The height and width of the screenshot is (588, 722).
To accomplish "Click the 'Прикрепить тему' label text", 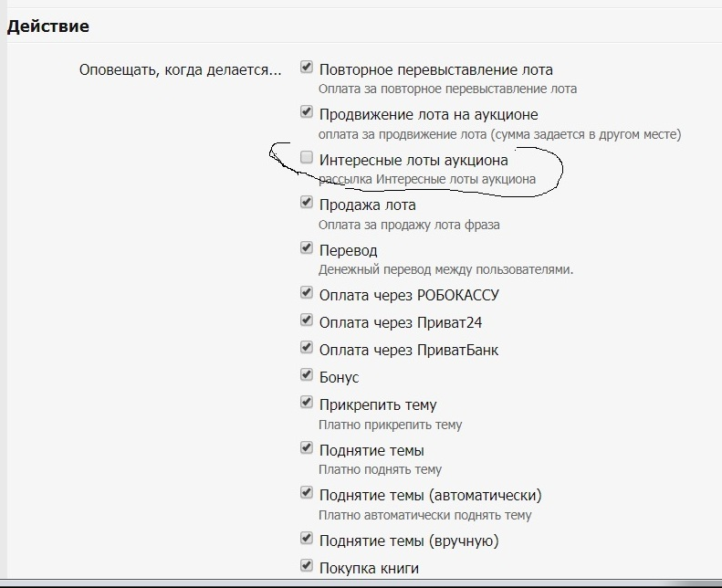I will pyautogui.click(x=378, y=405).
